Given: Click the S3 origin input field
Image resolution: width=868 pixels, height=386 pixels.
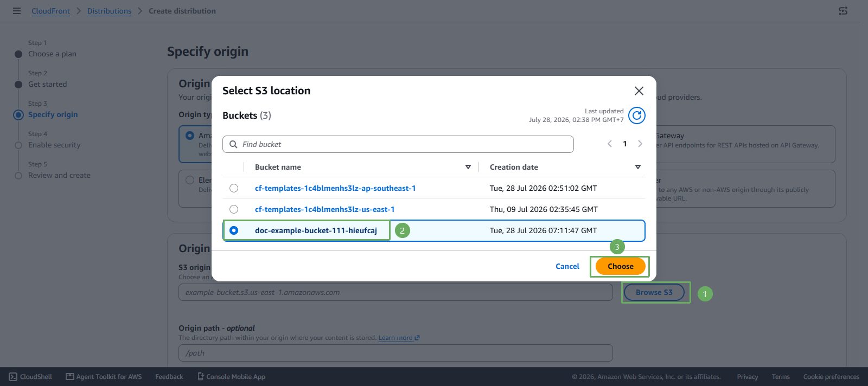Looking at the screenshot, I should tap(395, 292).
